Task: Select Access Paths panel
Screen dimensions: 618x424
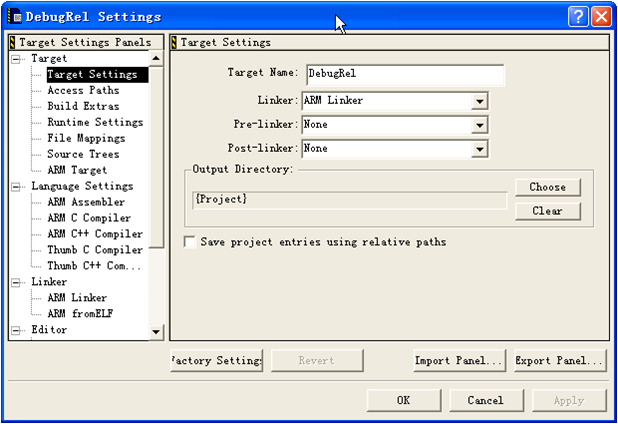Action: click(82, 90)
